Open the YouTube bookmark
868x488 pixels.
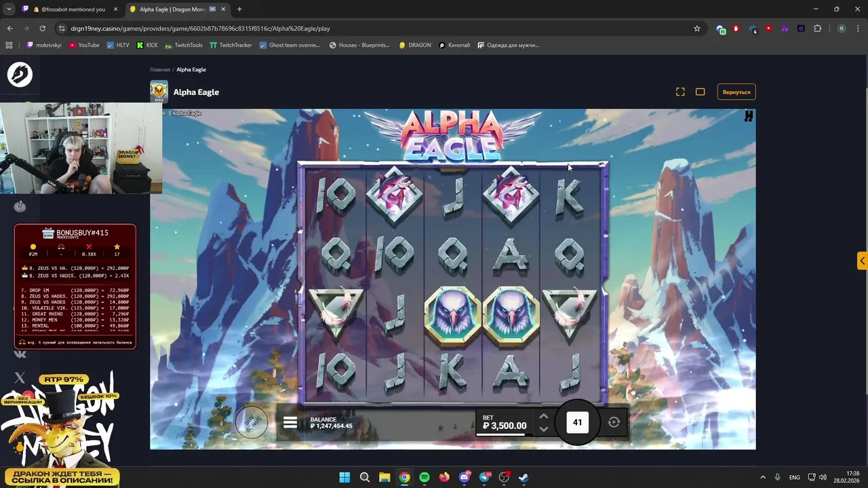point(84,45)
